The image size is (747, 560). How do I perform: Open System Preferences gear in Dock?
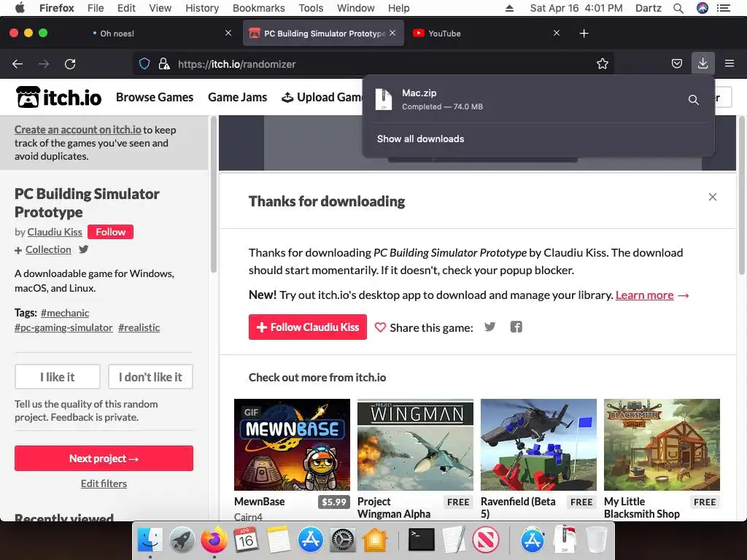click(343, 540)
